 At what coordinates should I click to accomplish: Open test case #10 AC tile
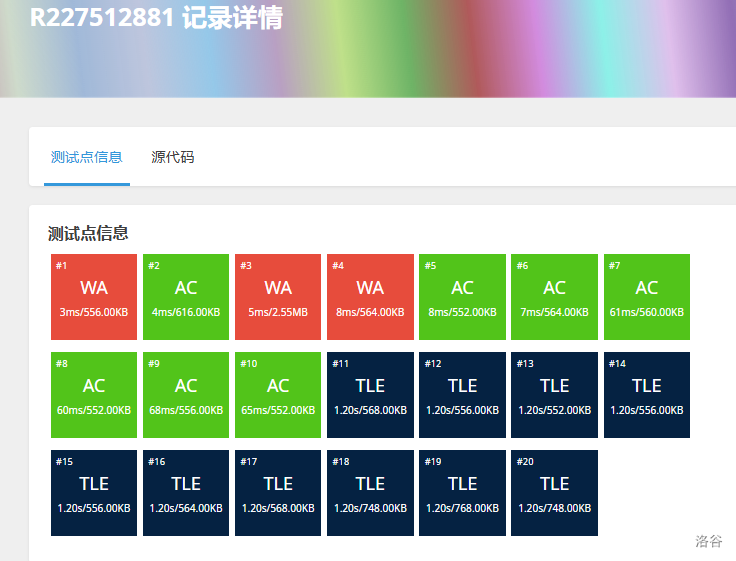click(278, 395)
